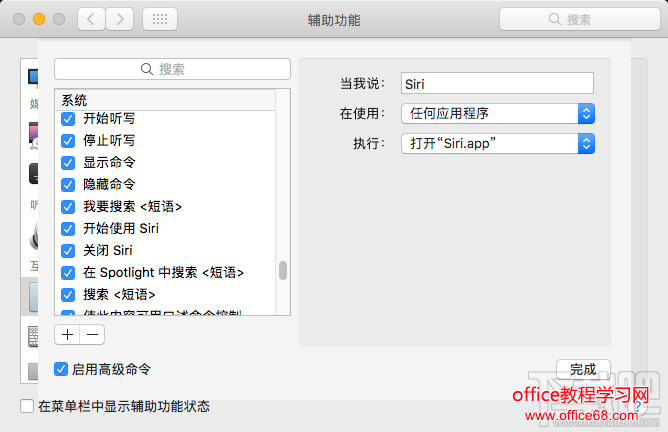Disable the 显示命令 checkbox

point(68,163)
